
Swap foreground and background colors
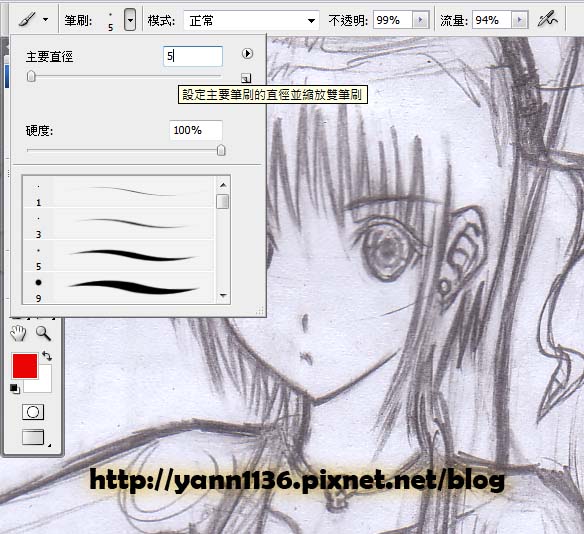(x=47, y=356)
